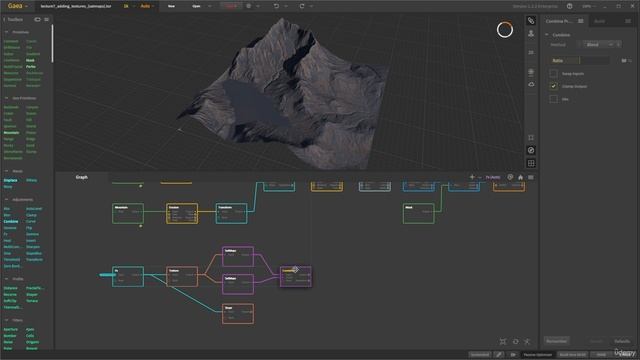
Task: Toggle the Toolbox eye visibility icon
Action: (x=37, y=19)
